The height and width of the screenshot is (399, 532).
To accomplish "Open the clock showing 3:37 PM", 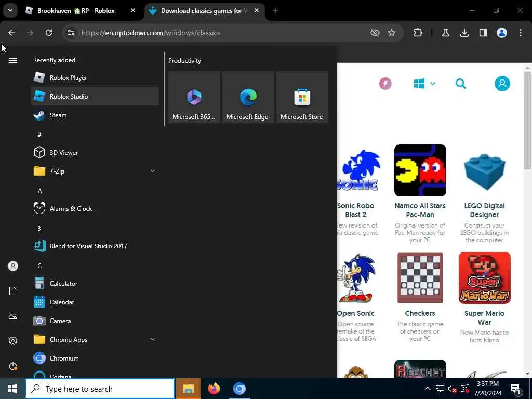I will click(x=488, y=389).
